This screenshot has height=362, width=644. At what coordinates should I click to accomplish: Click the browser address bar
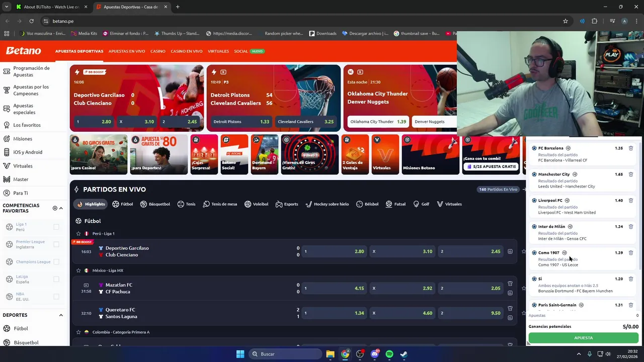click(302, 21)
